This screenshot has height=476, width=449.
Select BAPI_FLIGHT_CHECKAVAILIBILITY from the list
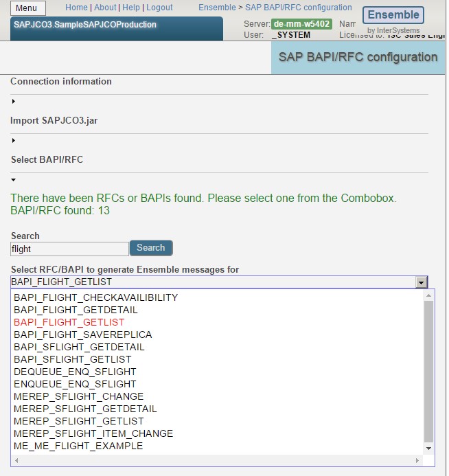tap(96, 297)
